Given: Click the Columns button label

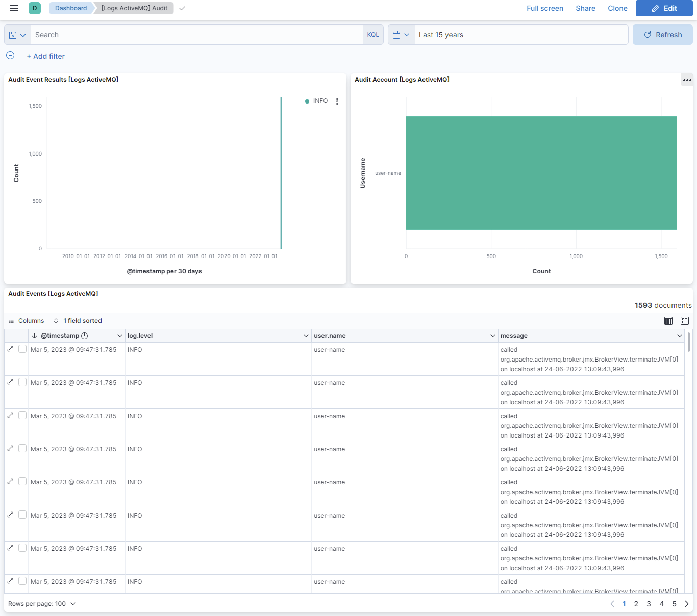Looking at the screenshot, I should pyautogui.click(x=31, y=321).
